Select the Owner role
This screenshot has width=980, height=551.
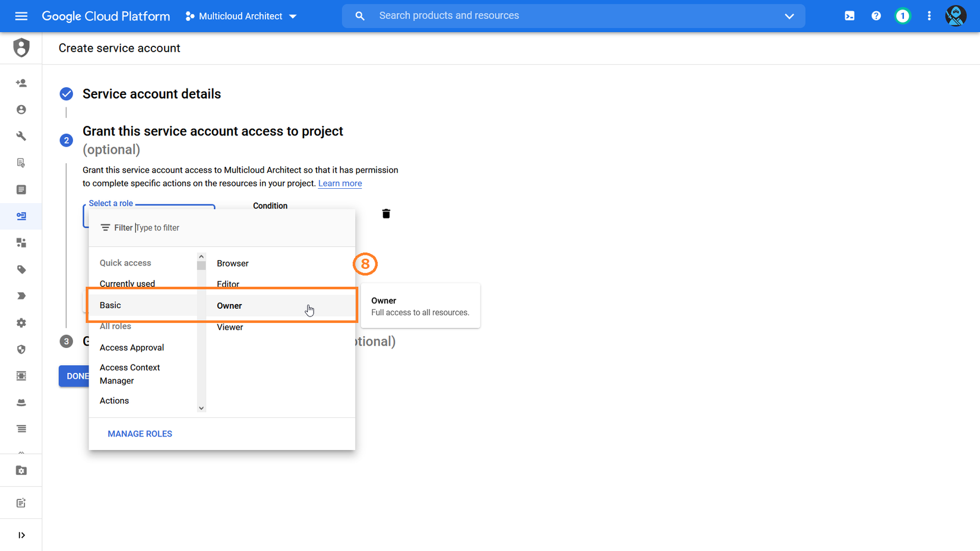[x=230, y=306]
